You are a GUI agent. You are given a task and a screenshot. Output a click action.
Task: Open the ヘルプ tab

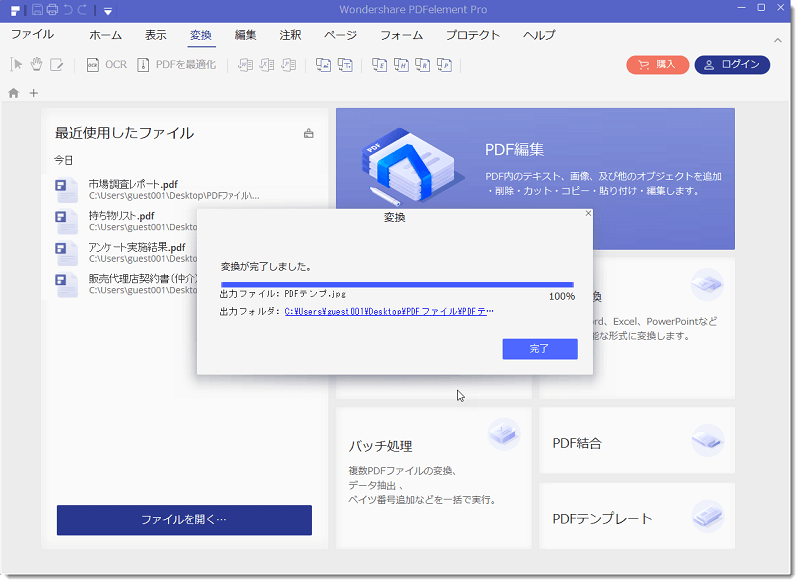pos(539,35)
